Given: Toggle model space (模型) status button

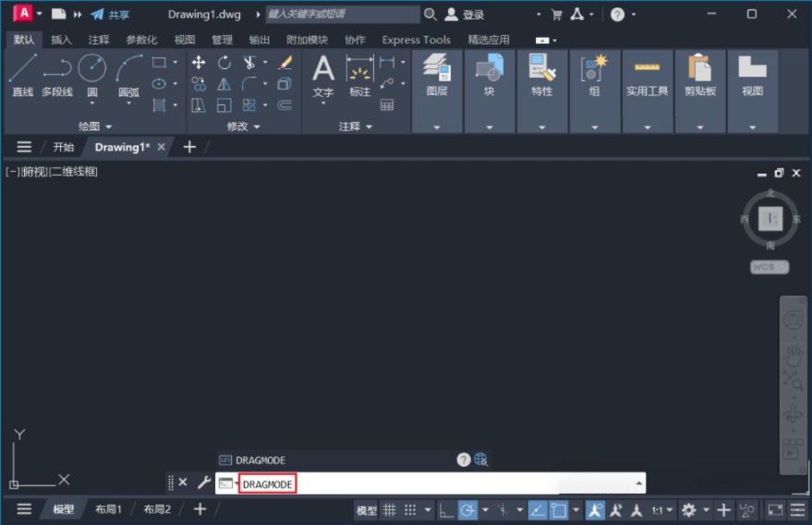Looking at the screenshot, I should [x=367, y=510].
